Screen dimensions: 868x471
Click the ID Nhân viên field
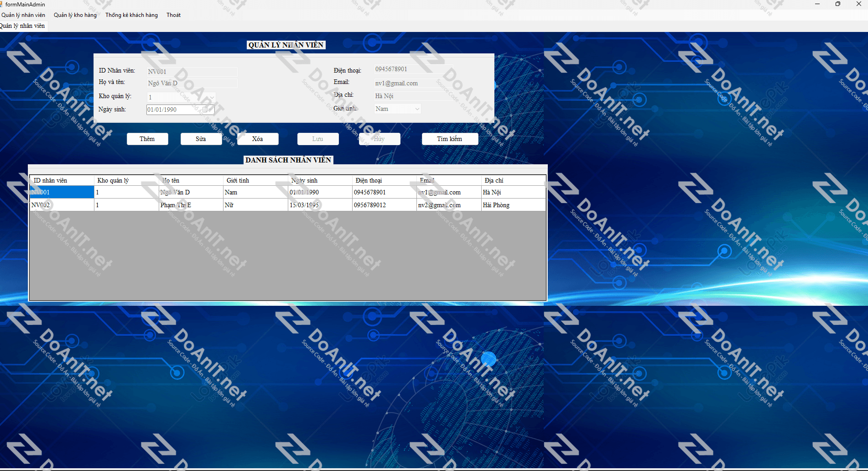coord(192,72)
